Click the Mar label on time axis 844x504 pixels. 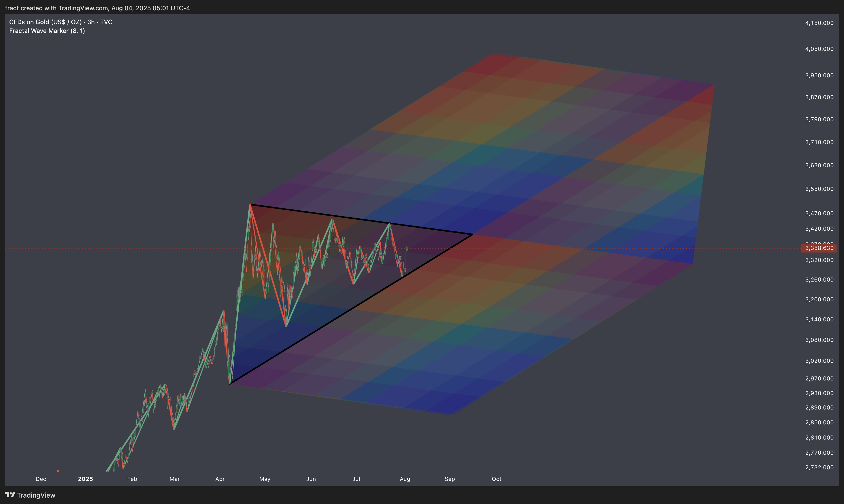coord(174,479)
